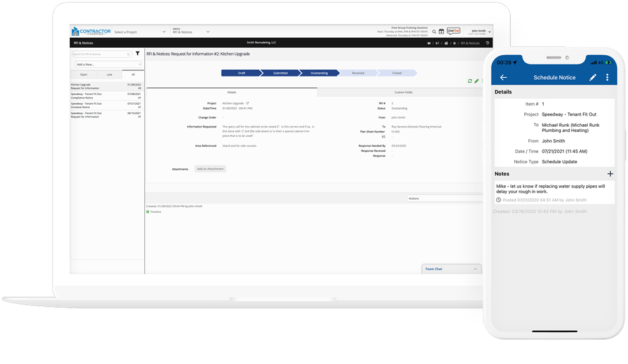This screenshot has width=628, height=364.
Task: Open LiveChat support bubble
Action: [x=453, y=31]
